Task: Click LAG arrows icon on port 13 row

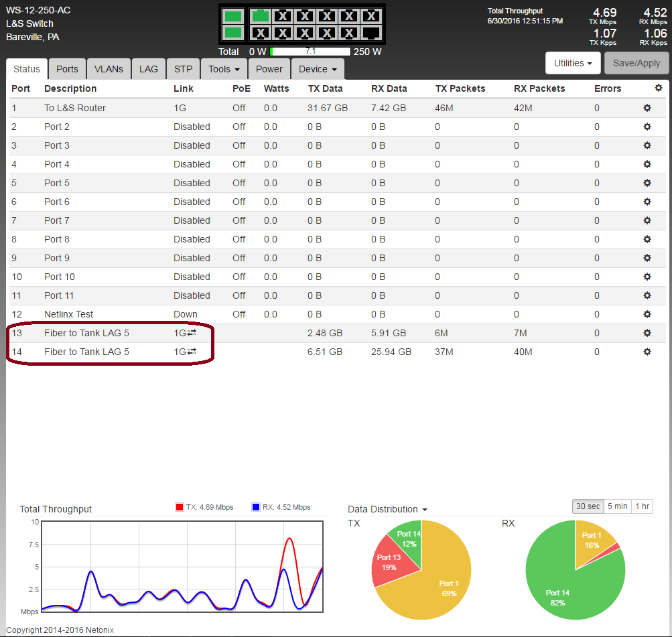Action: coord(192,333)
